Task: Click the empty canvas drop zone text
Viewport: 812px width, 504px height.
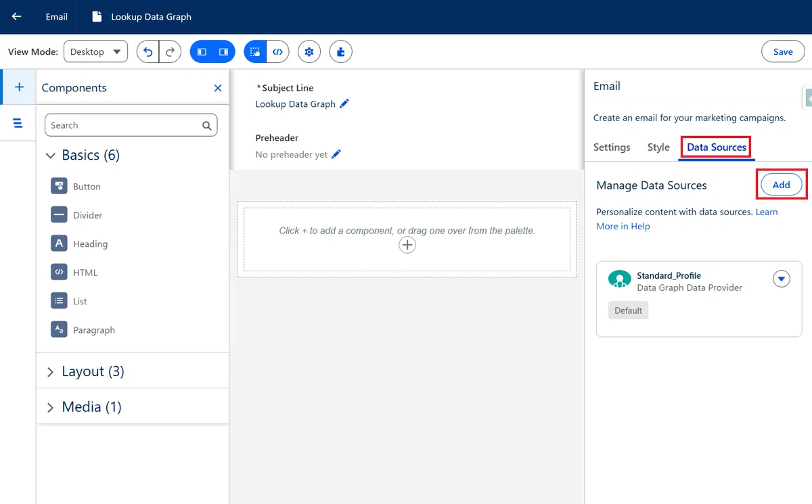Action: (x=407, y=231)
